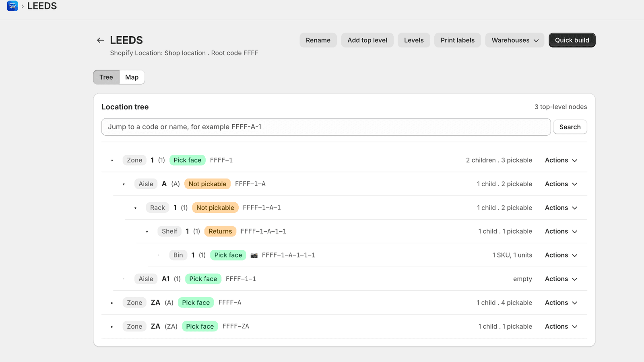Expand the Zone ZA (A) node

coord(112,303)
